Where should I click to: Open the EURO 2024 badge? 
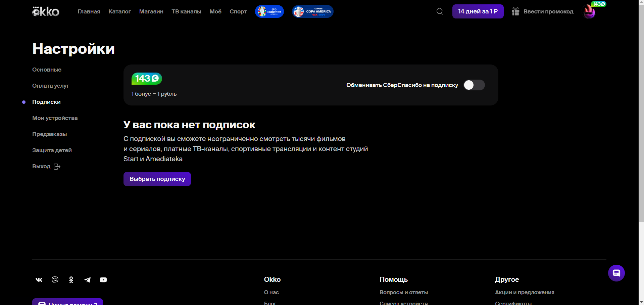269,11
